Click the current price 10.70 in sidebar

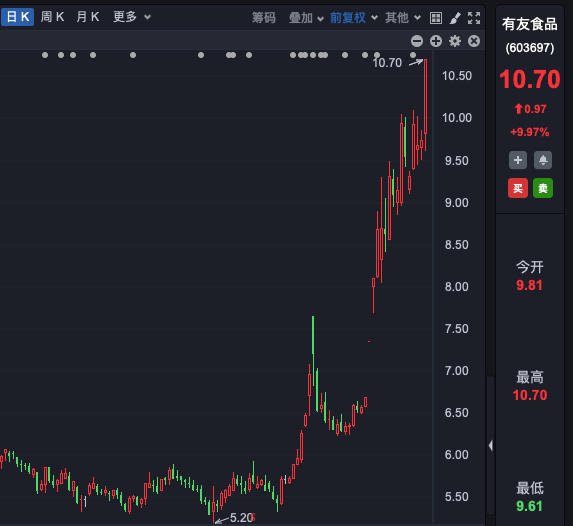[530, 79]
